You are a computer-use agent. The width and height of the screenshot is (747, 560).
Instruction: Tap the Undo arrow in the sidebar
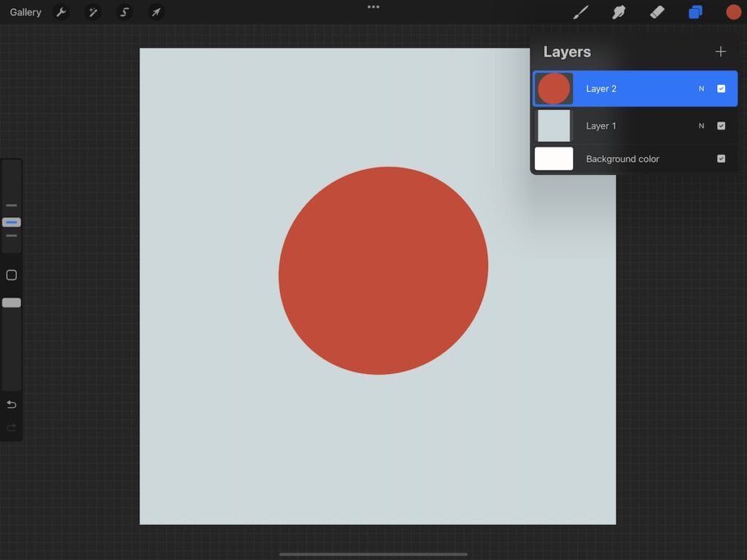[11, 404]
